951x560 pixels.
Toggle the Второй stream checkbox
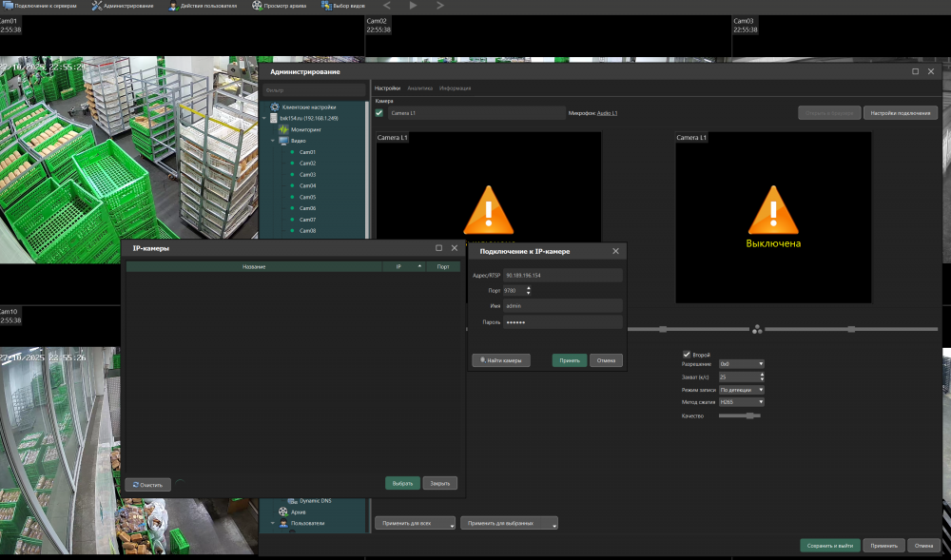tap(687, 353)
